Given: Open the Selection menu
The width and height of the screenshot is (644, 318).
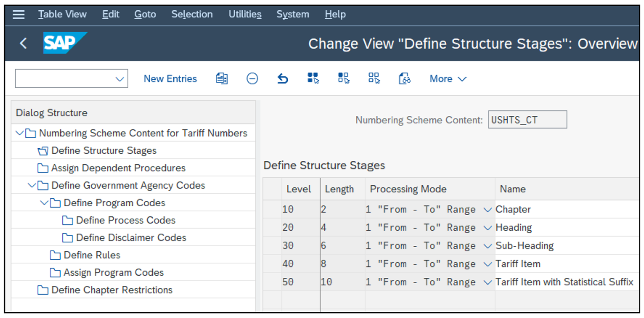Looking at the screenshot, I should click(x=192, y=14).
